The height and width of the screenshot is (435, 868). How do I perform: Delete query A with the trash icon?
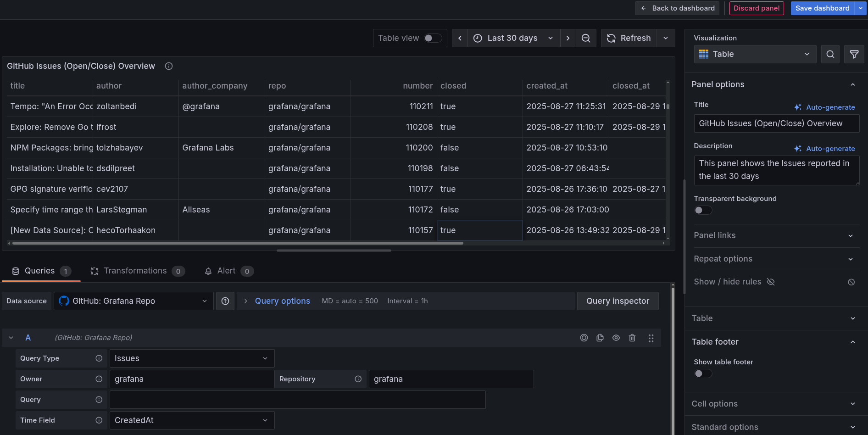pos(632,338)
